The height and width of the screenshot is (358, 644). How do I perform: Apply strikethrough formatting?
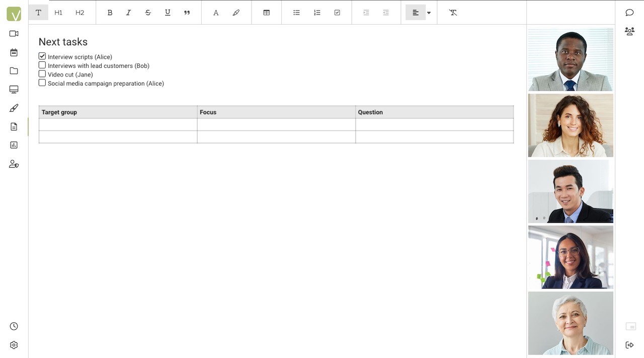click(x=148, y=13)
